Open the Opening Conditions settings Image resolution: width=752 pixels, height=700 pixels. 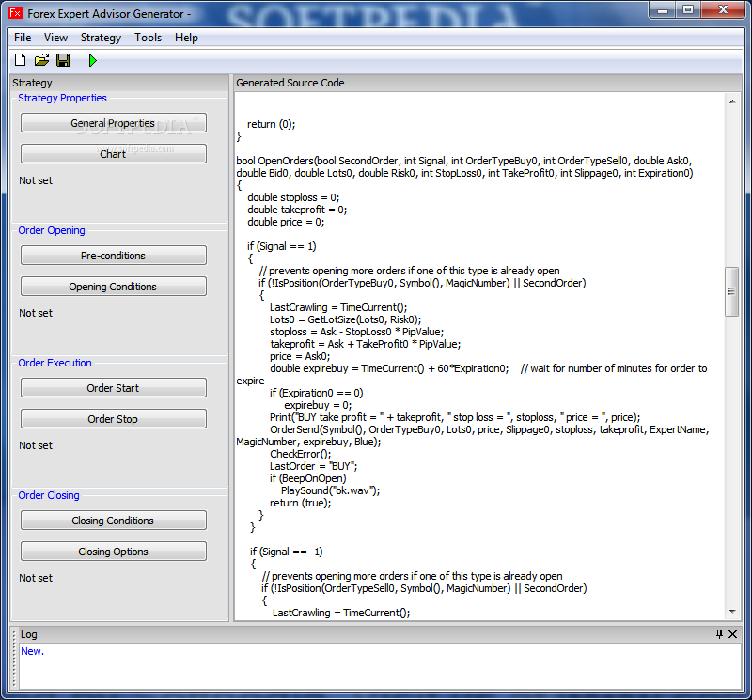point(113,287)
